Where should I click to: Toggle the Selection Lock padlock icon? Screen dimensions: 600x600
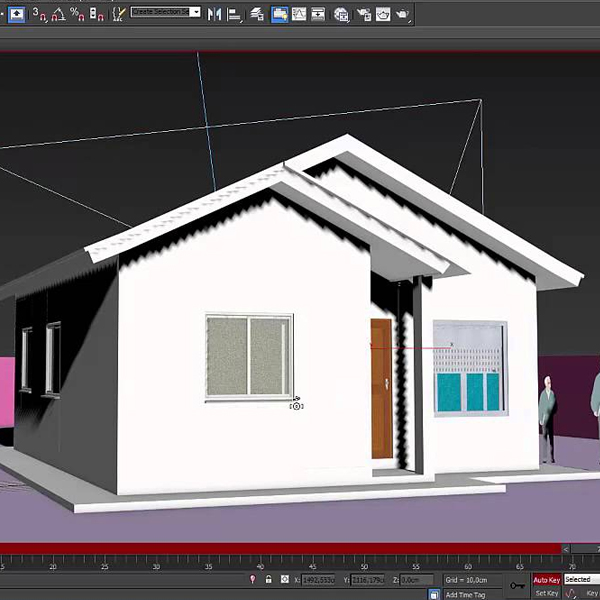click(x=268, y=579)
